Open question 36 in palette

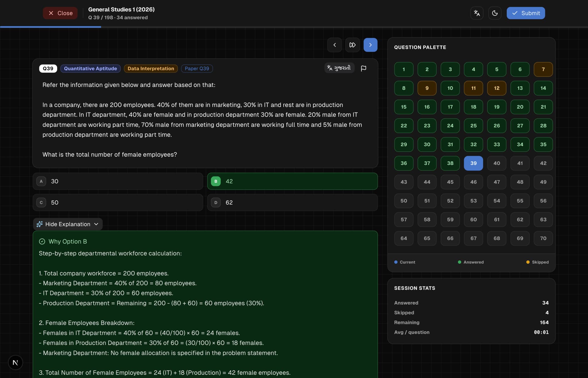[404, 163]
